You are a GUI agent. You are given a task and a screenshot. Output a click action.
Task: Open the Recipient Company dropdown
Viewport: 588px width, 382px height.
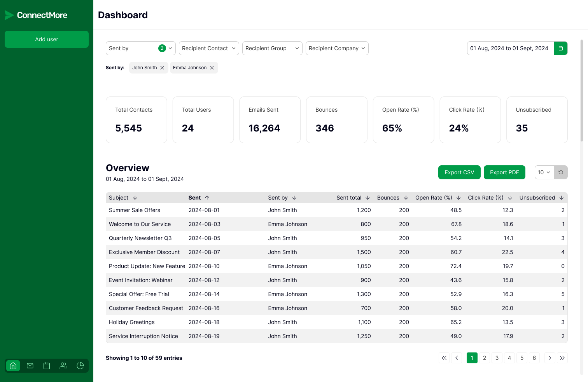tap(337, 48)
